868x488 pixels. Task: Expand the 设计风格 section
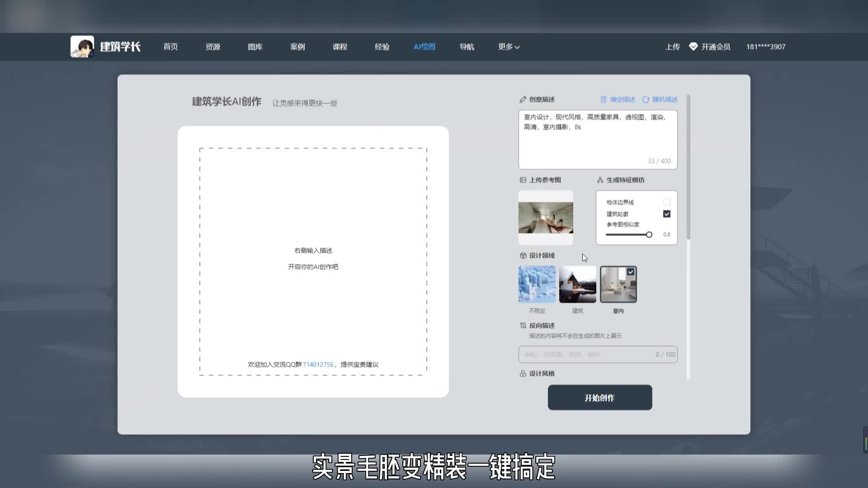tap(542, 373)
